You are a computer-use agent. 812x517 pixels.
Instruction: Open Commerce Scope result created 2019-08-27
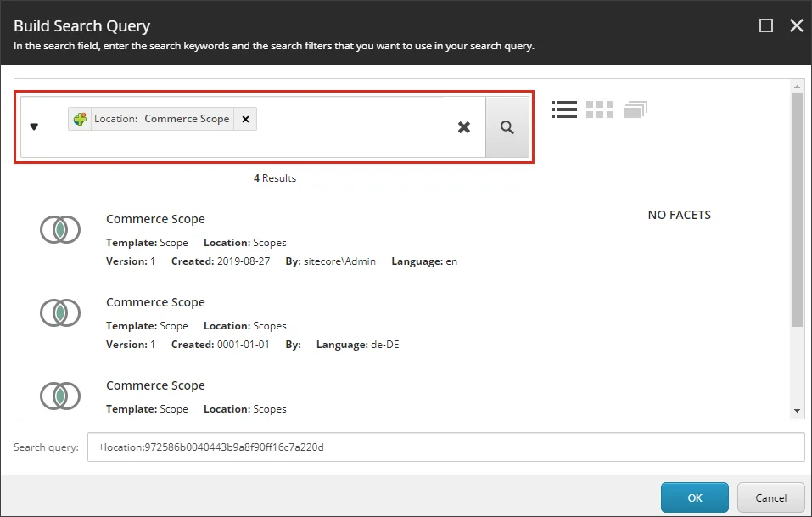pos(155,219)
